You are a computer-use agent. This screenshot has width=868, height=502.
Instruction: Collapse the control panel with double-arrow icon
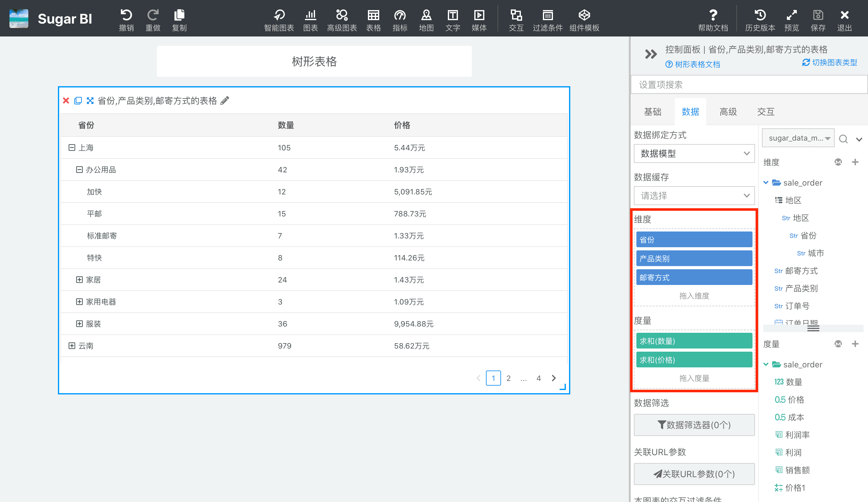tap(651, 54)
